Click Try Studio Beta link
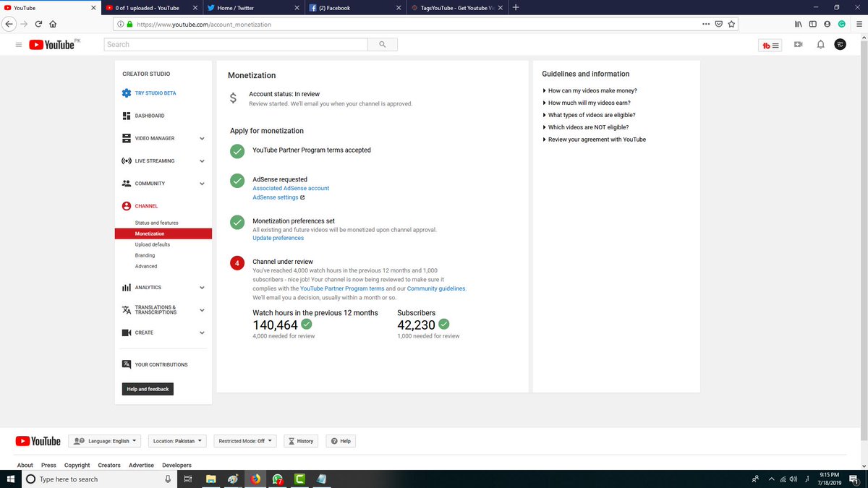The image size is (868, 488). (155, 93)
